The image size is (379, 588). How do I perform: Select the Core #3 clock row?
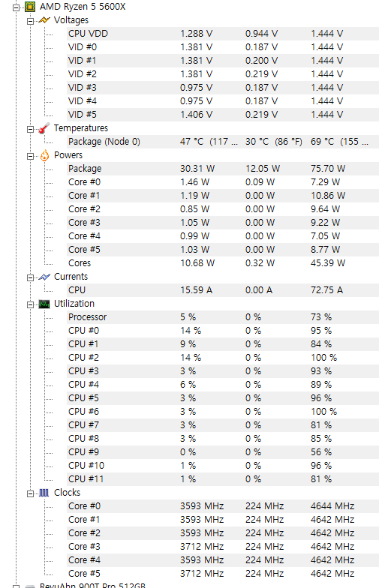[223, 547]
